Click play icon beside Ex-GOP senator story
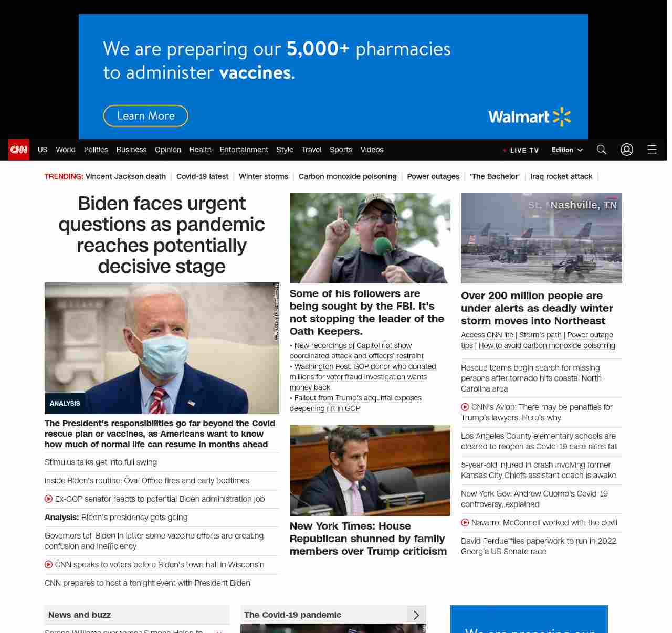Screen dimensions: 672x633 pyautogui.click(x=49, y=499)
